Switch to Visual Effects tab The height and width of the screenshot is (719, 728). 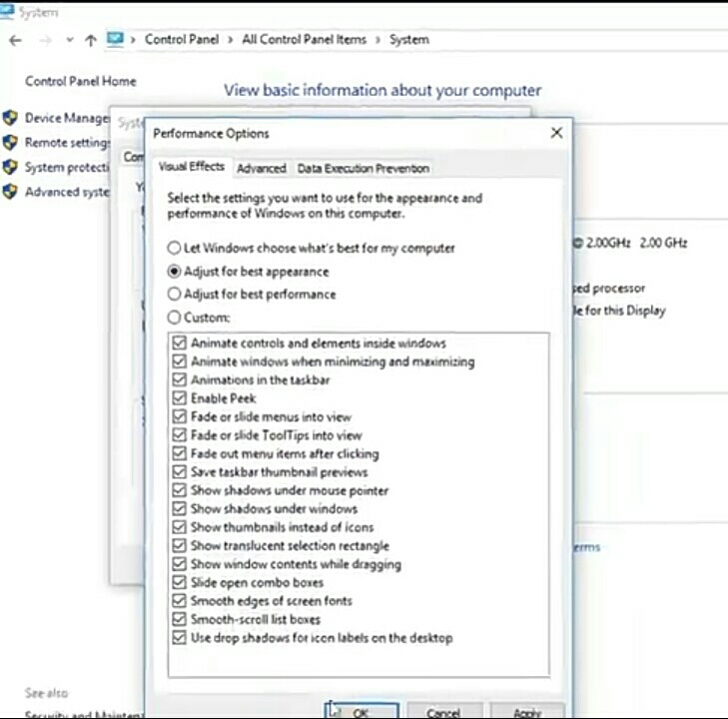(x=192, y=167)
